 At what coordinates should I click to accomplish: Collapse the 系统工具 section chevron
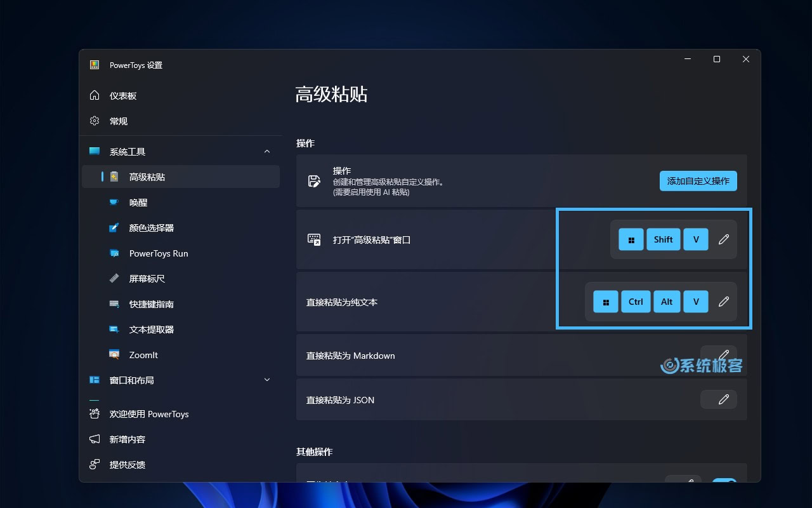[x=267, y=151]
